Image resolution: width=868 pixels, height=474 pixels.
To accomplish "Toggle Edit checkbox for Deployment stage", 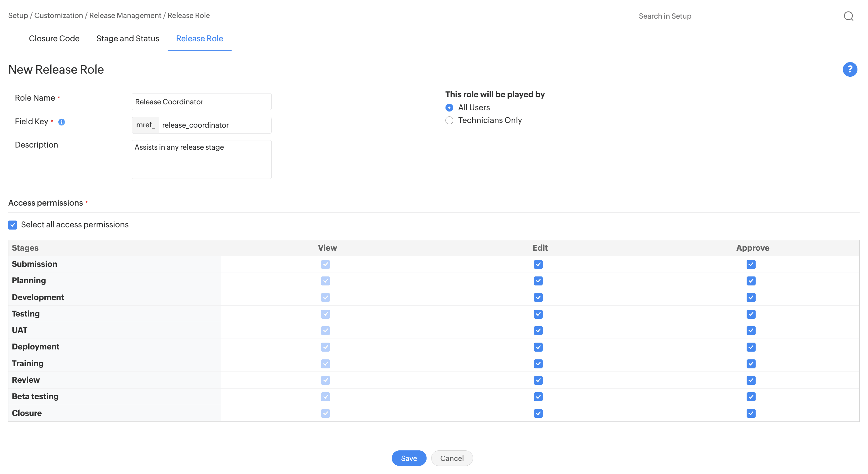I will (538, 347).
